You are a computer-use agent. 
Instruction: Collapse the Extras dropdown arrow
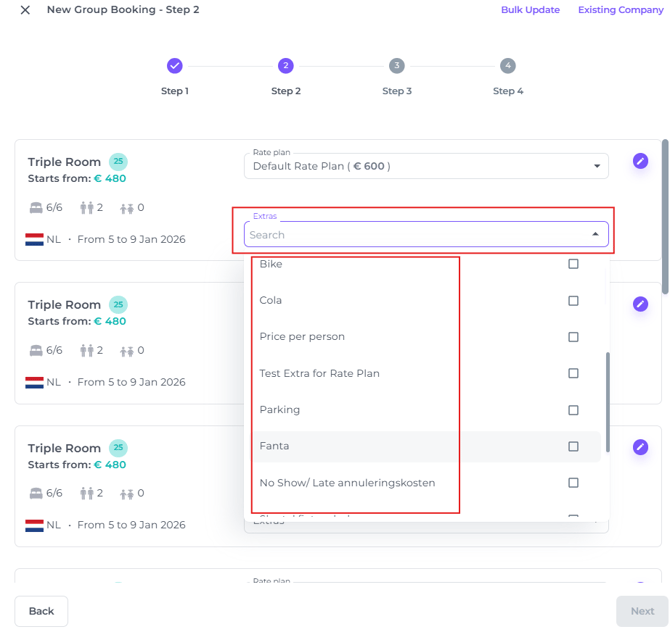pos(595,235)
